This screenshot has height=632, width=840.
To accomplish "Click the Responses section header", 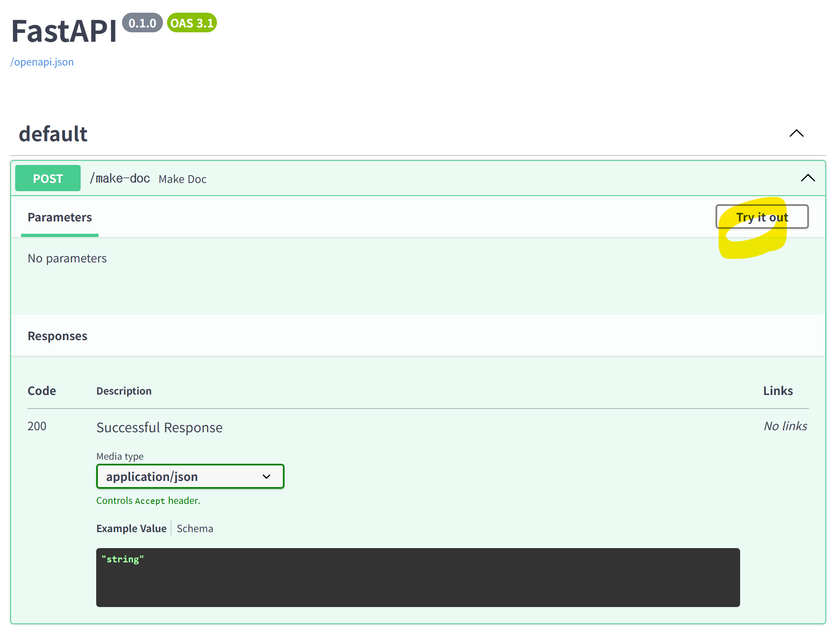I will (x=57, y=336).
